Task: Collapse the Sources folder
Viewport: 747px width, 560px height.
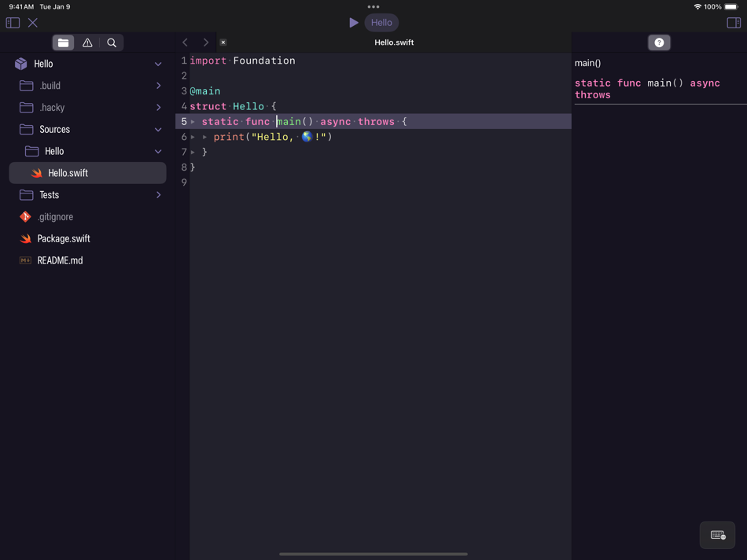Action: (x=158, y=129)
